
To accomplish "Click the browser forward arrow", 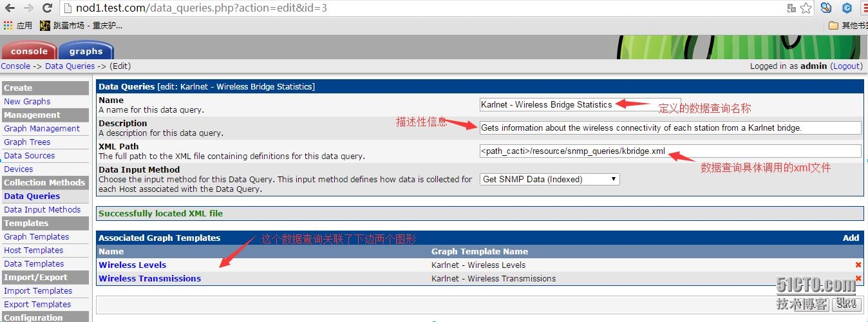I will click(28, 8).
